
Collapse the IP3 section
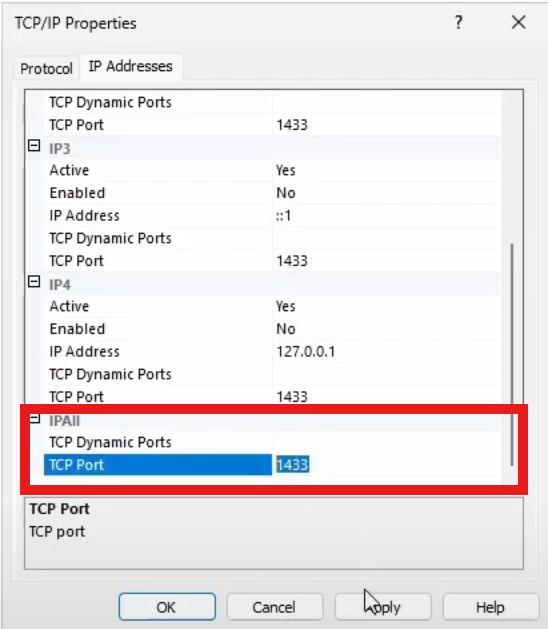[34, 146]
